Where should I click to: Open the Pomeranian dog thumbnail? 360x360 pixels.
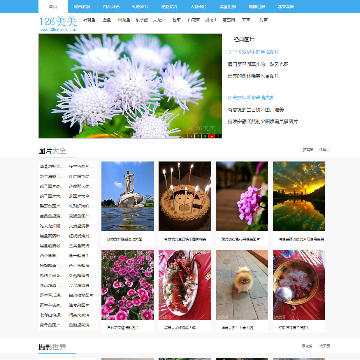(x=242, y=285)
